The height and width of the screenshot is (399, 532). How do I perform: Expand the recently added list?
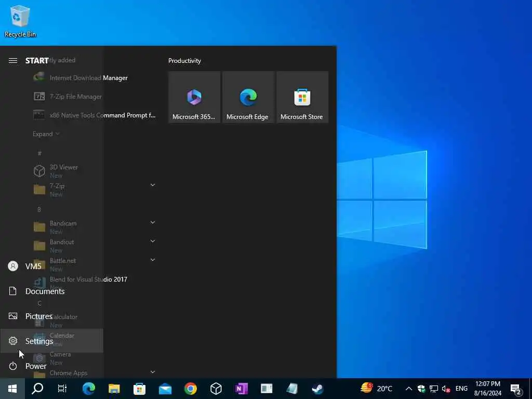46,134
